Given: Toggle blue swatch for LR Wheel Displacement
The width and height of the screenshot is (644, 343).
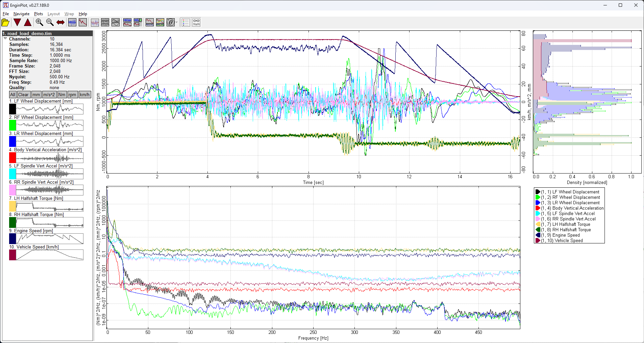Looking at the screenshot, I should 13,141.
